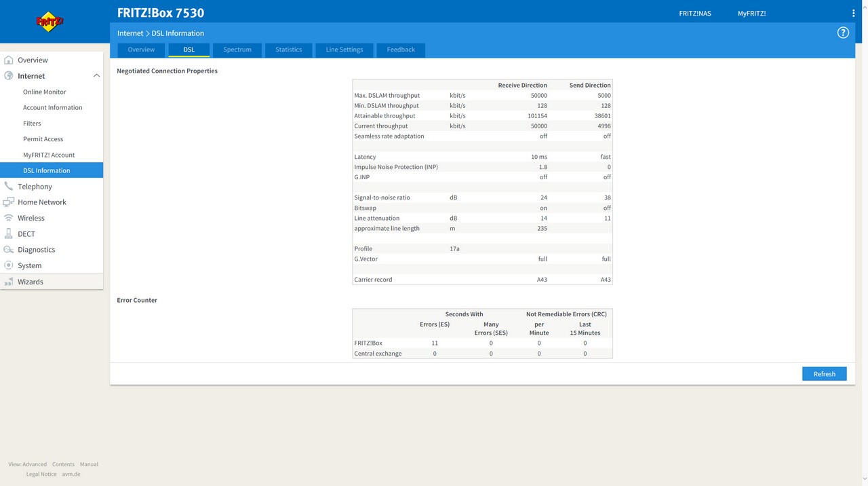Open the Contents link in footer
Image resolution: width=868 pixels, height=486 pixels.
(64, 464)
